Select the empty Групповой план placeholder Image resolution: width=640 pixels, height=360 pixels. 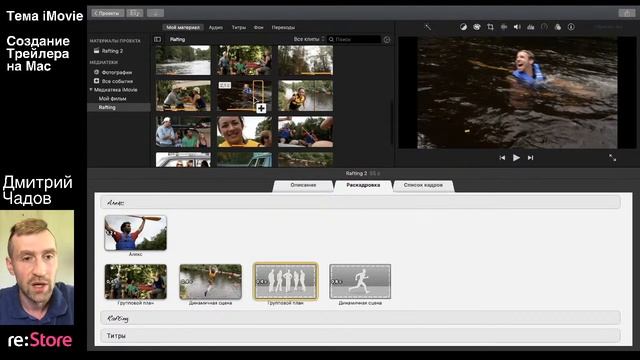285,282
